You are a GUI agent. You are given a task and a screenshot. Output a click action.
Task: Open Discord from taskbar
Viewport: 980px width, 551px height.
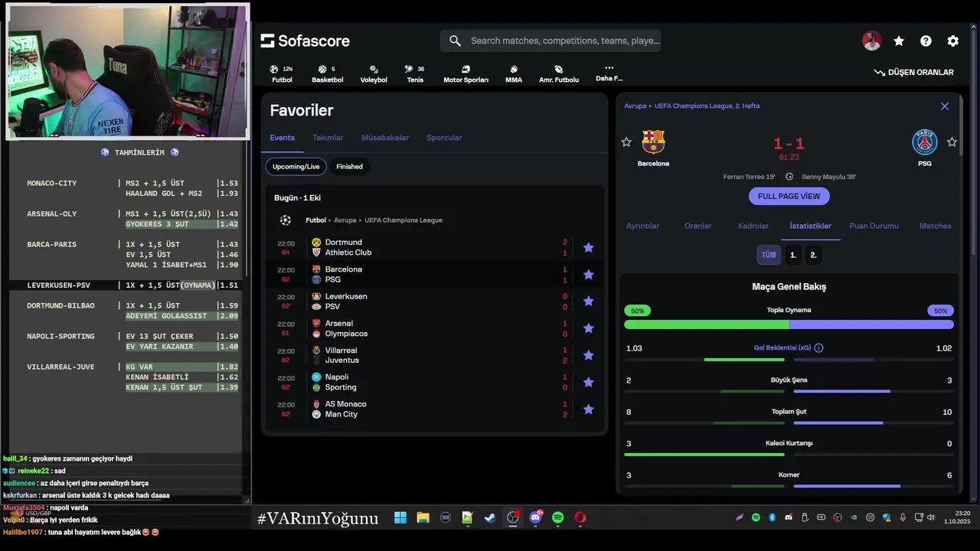tap(535, 518)
